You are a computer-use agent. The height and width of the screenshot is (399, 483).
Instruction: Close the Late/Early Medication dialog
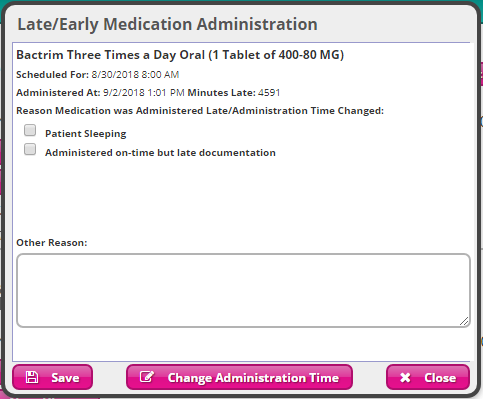pyautogui.click(x=428, y=377)
